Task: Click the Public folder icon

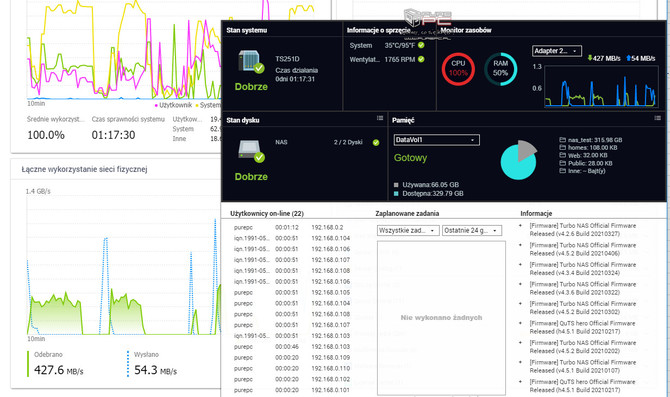Action: pyautogui.click(x=562, y=163)
